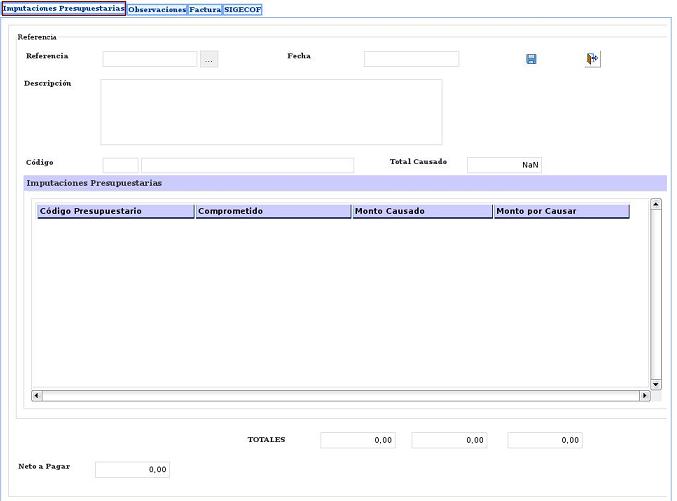The image size is (677, 501).
Task: Click the Neto a Pagar amount field
Action: pyautogui.click(x=132, y=469)
